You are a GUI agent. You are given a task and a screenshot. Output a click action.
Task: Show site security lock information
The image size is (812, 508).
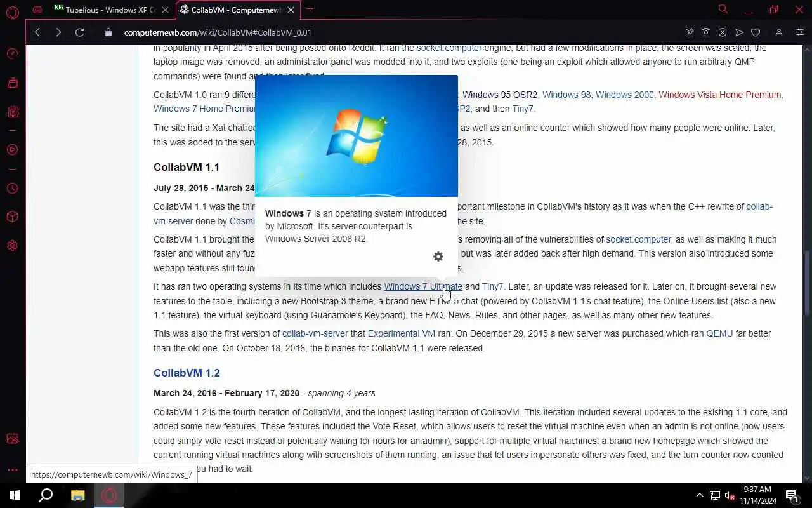tap(108, 32)
